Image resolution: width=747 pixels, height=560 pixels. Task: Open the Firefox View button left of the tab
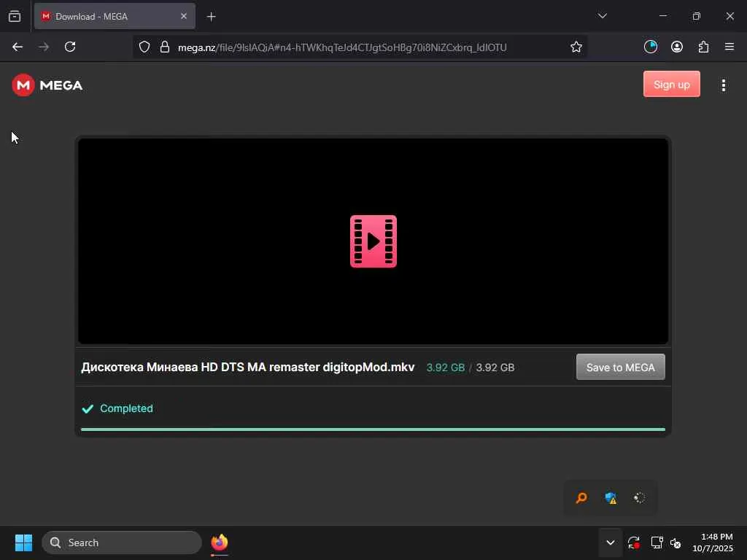coord(15,17)
